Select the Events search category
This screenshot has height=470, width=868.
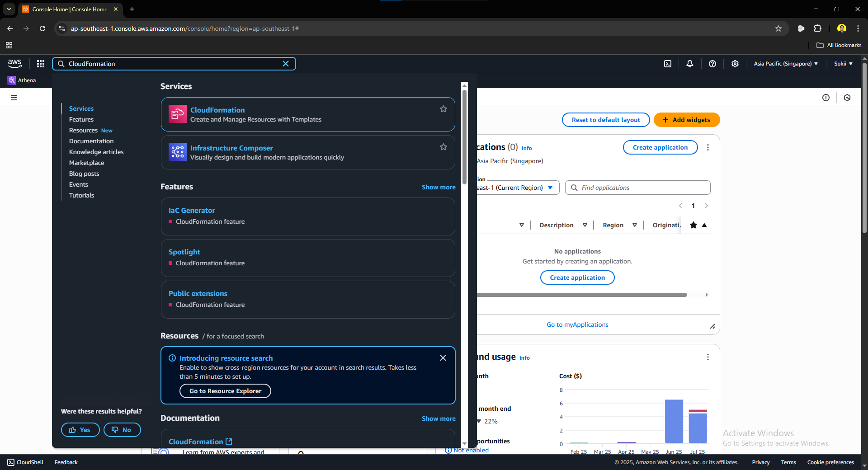[79, 184]
